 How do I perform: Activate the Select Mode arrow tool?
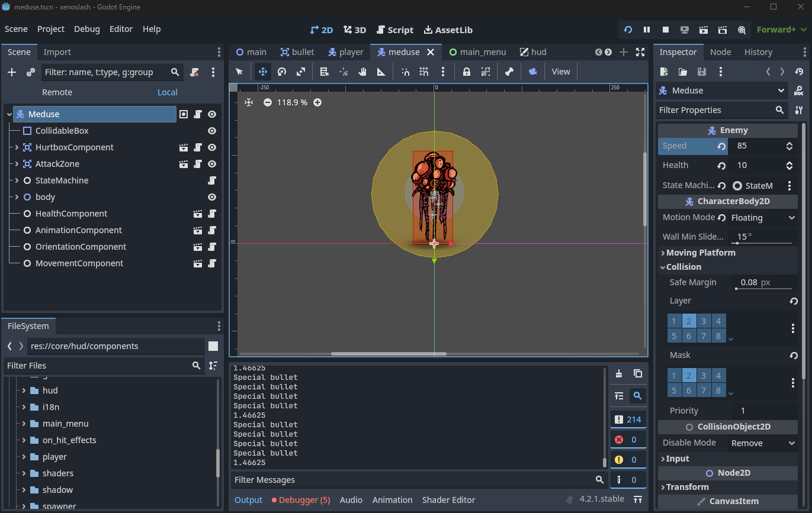pyautogui.click(x=239, y=72)
